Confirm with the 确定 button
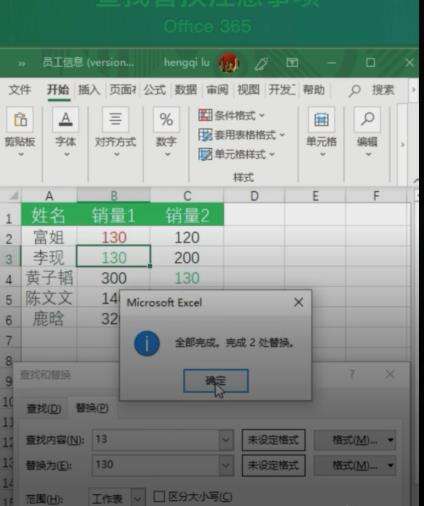 (216, 380)
